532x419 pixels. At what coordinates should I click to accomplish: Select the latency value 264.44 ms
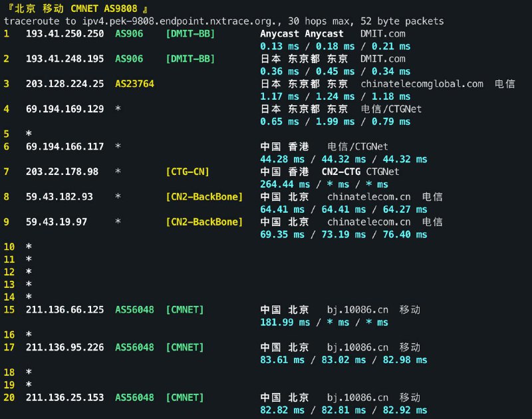[x=285, y=185]
